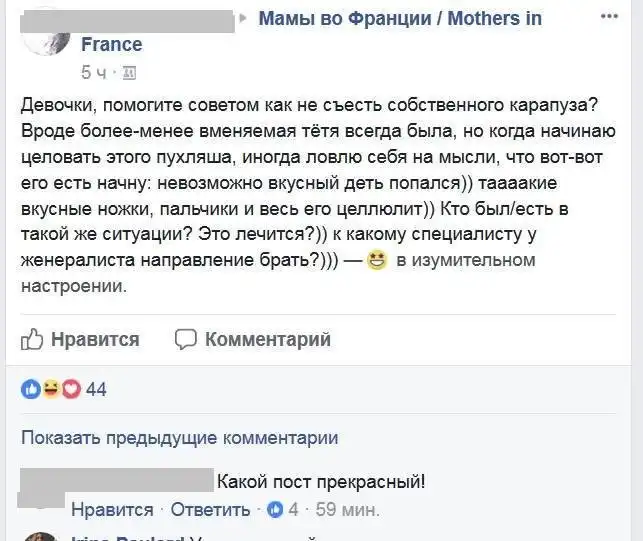Click the Комментарий speech bubble icon
Viewport: 643px width, 541px height.
click(186, 339)
